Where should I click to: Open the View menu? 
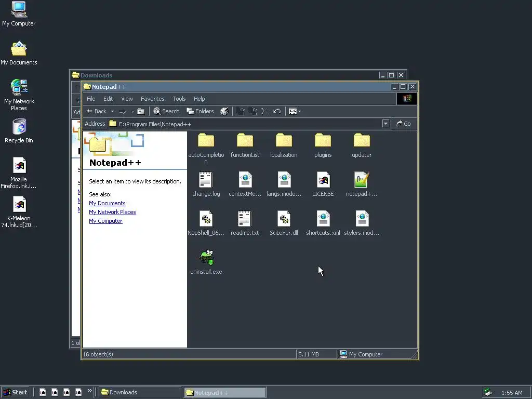[x=127, y=99]
